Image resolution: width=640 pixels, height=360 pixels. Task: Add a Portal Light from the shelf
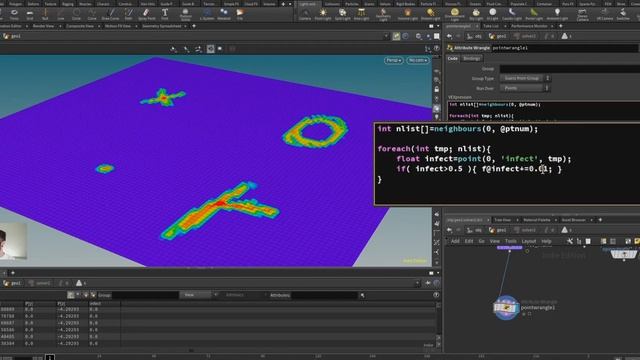click(x=534, y=14)
